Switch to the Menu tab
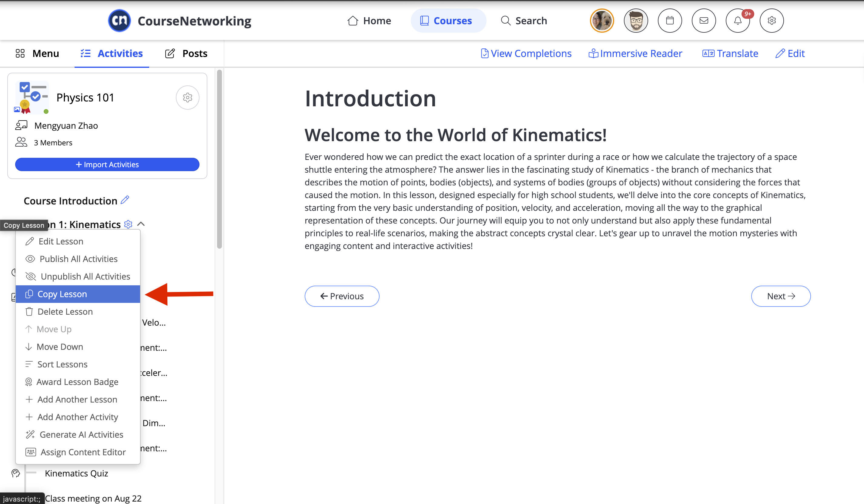The width and height of the screenshot is (864, 504). click(37, 53)
